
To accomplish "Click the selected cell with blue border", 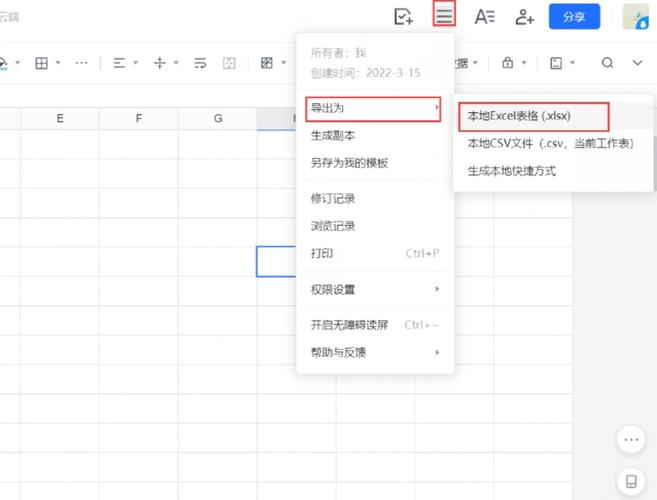I will pyautogui.click(x=277, y=262).
